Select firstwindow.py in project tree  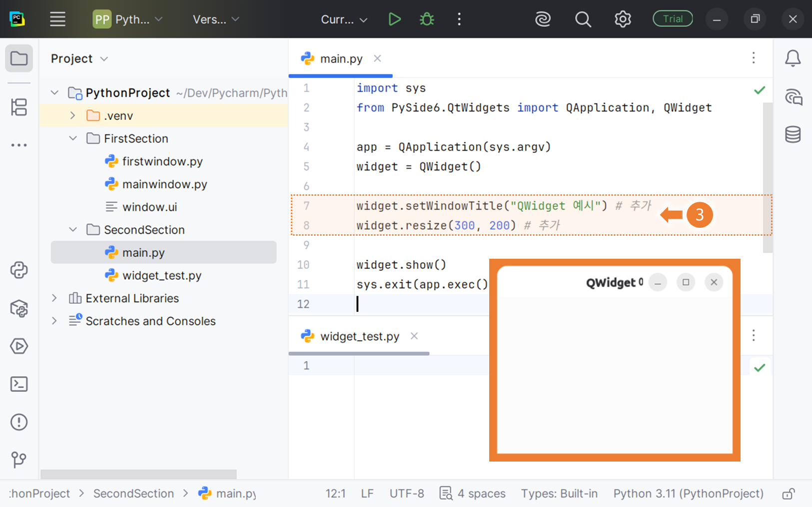[153, 161]
